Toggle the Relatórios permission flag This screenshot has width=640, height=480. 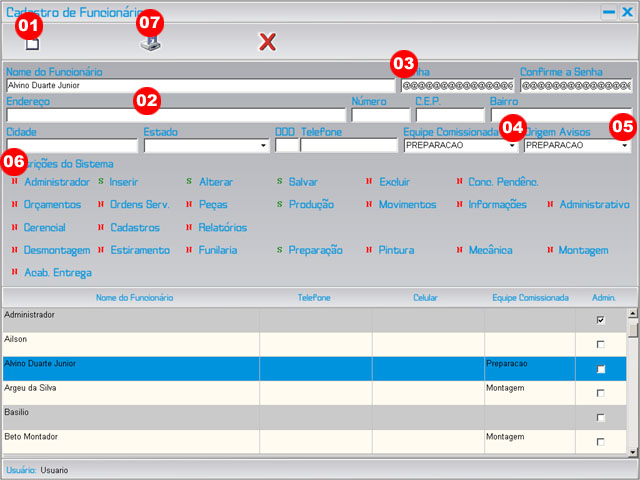tap(190, 227)
